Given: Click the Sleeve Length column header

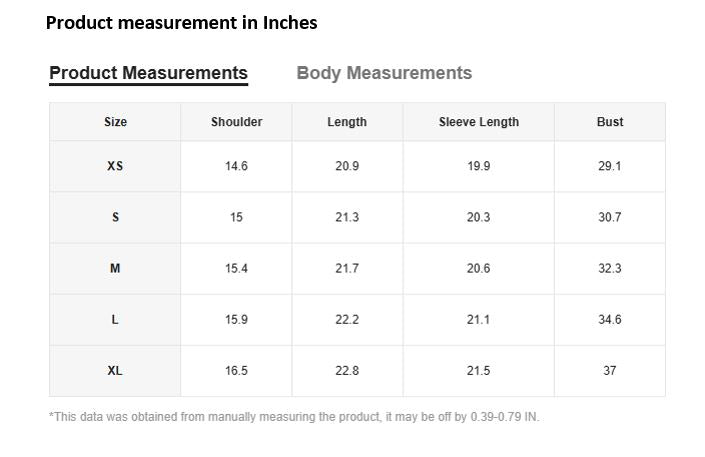Looking at the screenshot, I should 479,122.
